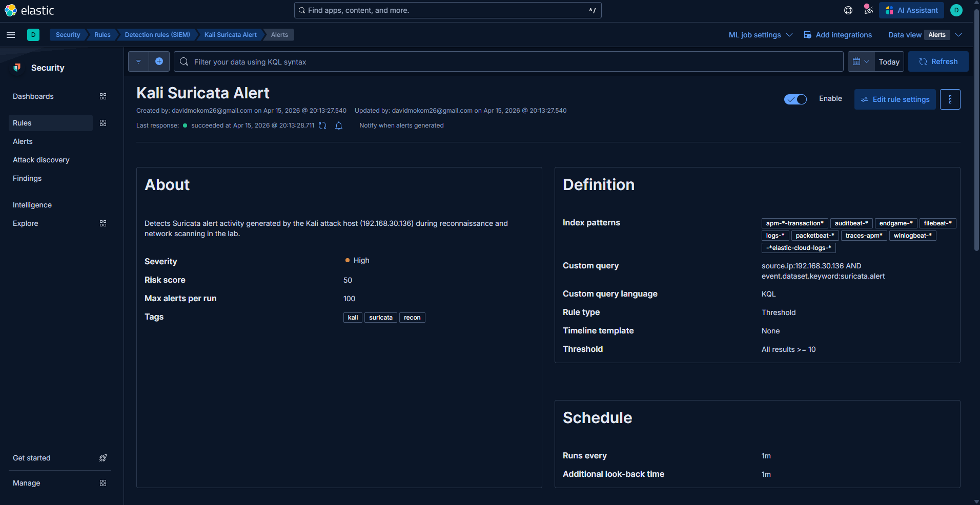The height and width of the screenshot is (505, 980).
Task: Click the 'Threshold' rule type value
Action: pos(779,312)
